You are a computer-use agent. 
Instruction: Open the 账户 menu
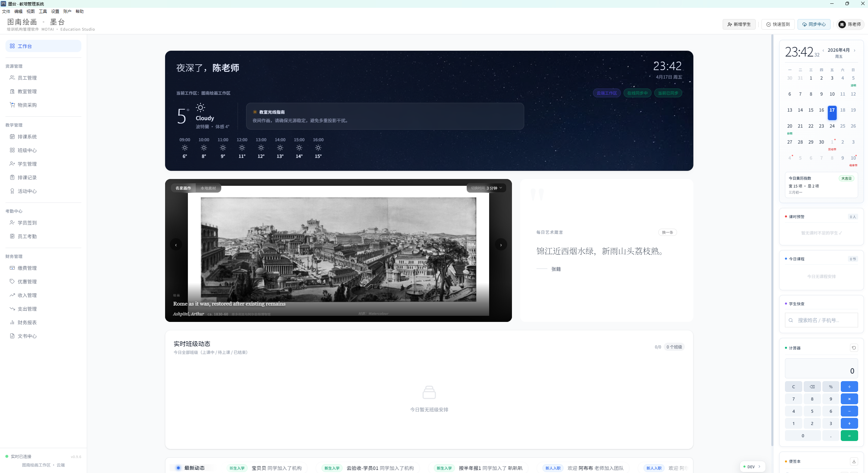coord(67,11)
